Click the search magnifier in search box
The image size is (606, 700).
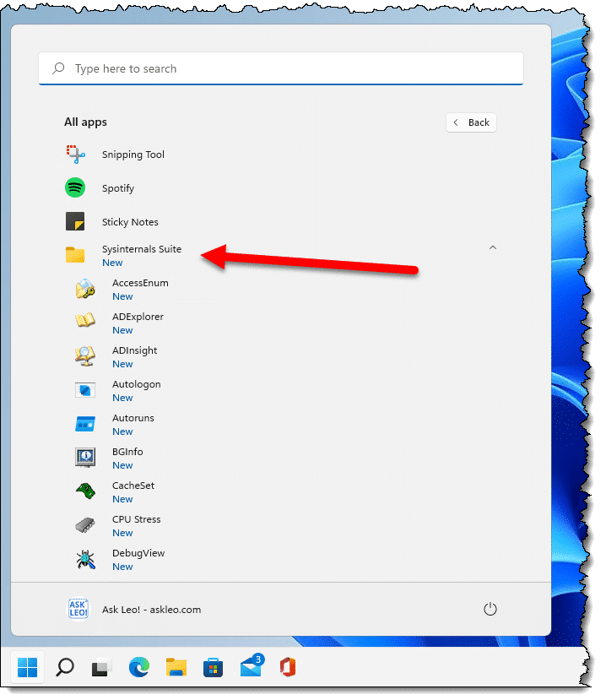click(x=58, y=68)
